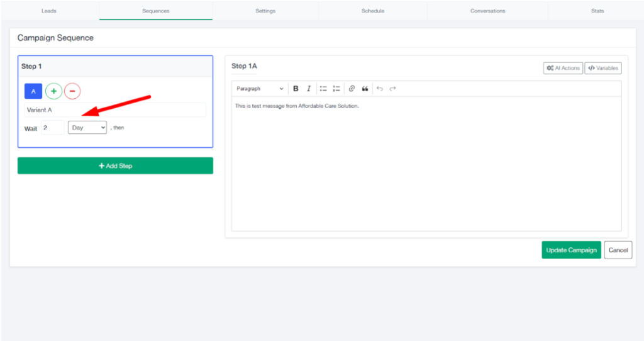The height and width of the screenshot is (341, 644).
Task: Switch to the Leads tab
Action: (x=49, y=11)
